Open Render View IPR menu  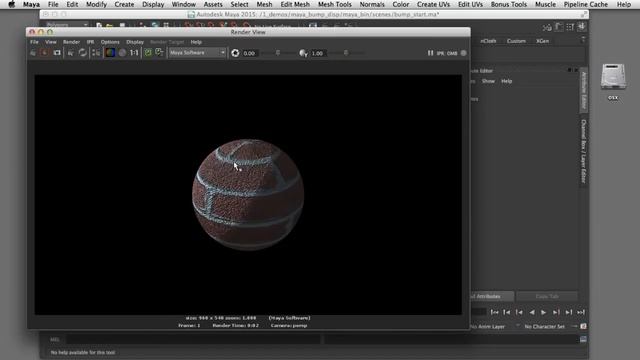(90, 42)
